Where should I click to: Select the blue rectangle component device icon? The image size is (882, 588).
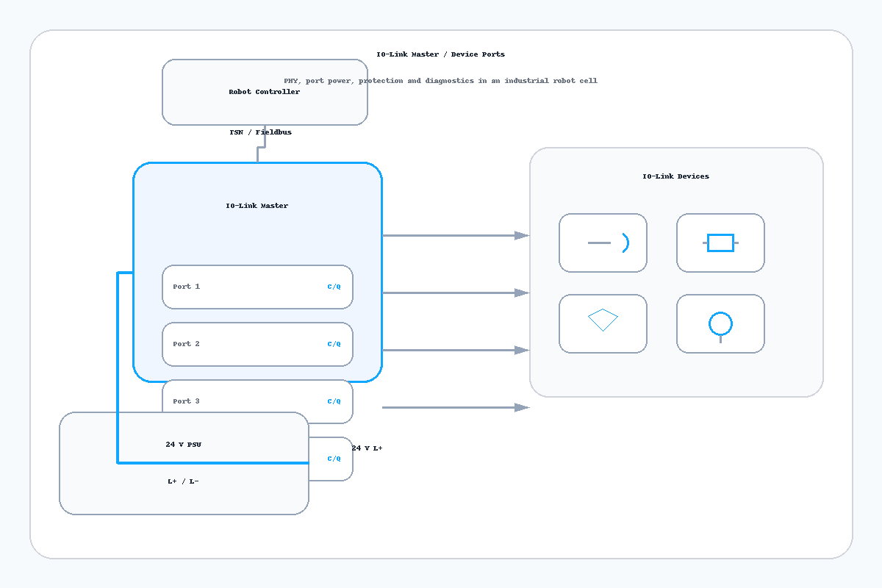click(720, 243)
